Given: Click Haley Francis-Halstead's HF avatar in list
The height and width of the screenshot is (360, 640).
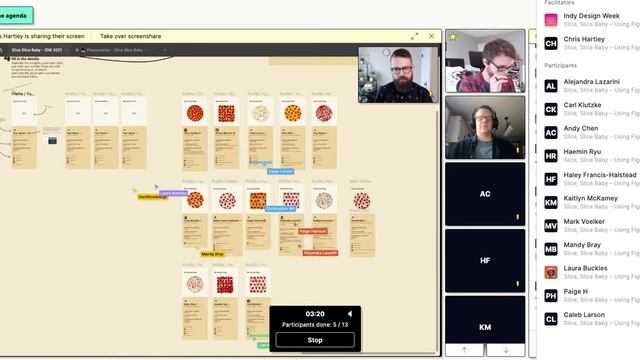Looking at the screenshot, I should [x=551, y=179].
